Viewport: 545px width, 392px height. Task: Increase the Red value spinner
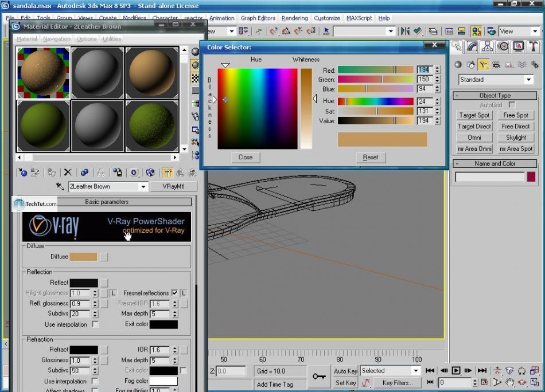437,68
